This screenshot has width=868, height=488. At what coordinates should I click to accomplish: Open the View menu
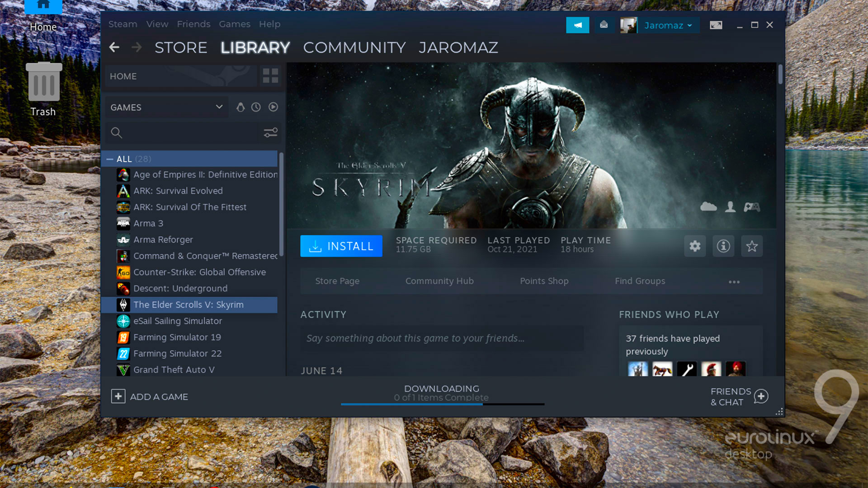157,24
